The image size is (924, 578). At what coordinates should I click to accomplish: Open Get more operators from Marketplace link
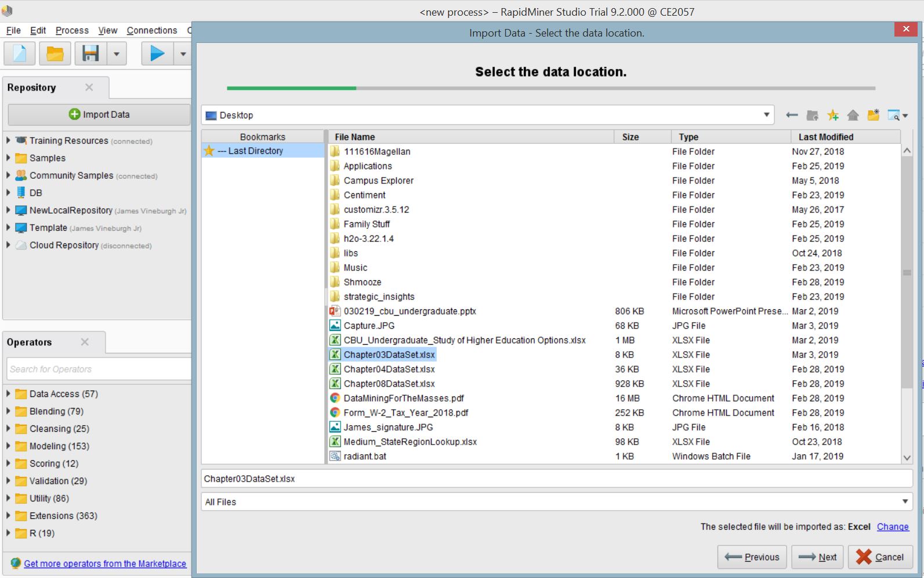pyautogui.click(x=105, y=563)
